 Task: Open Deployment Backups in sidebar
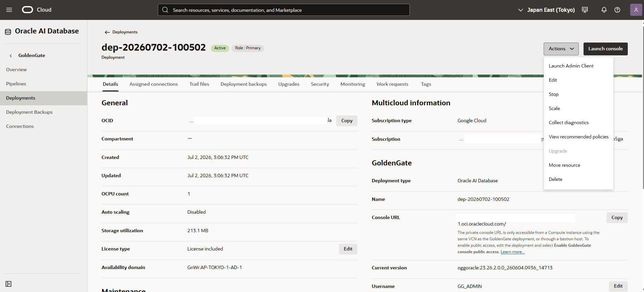coord(44,112)
